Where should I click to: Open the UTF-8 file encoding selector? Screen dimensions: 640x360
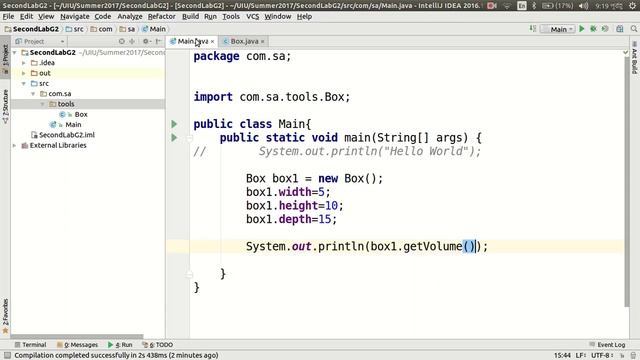pyautogui.click(x=602, y=356)
